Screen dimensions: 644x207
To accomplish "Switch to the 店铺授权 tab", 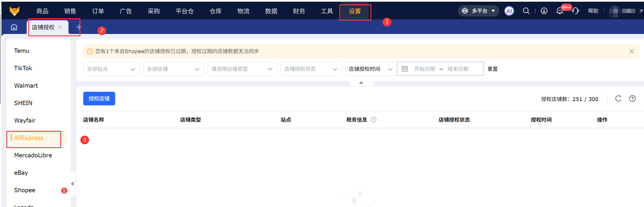I will (x=43, y=27).
